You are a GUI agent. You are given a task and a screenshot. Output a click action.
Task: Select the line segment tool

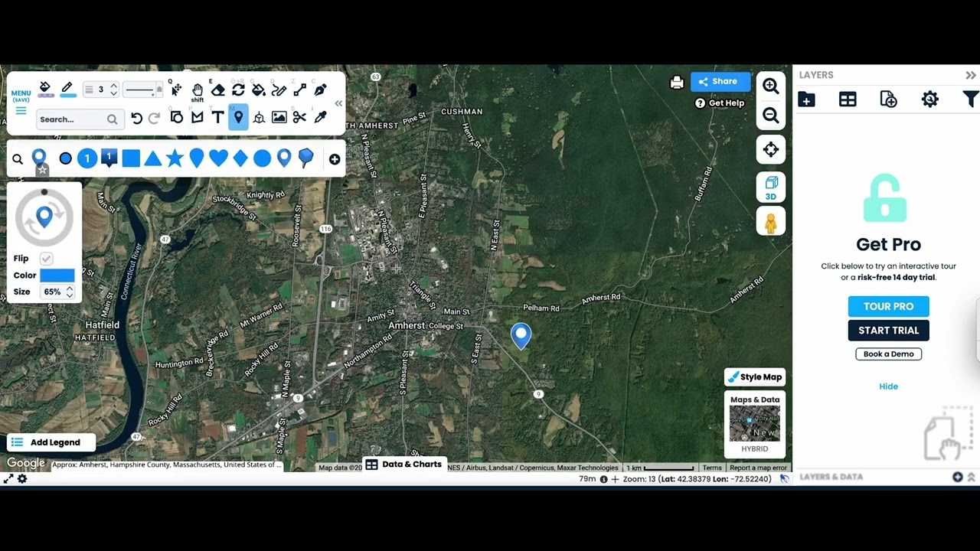click(x=299, y=90)
